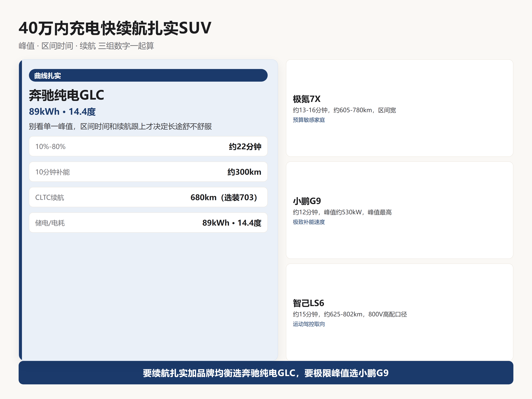Click the sentence 别看单一峰值，区间时间和续航跟上才决定长途舒不舒服
Image resolution: width=532 pixels, height=399 pixels.
click(x=120, y=126)
